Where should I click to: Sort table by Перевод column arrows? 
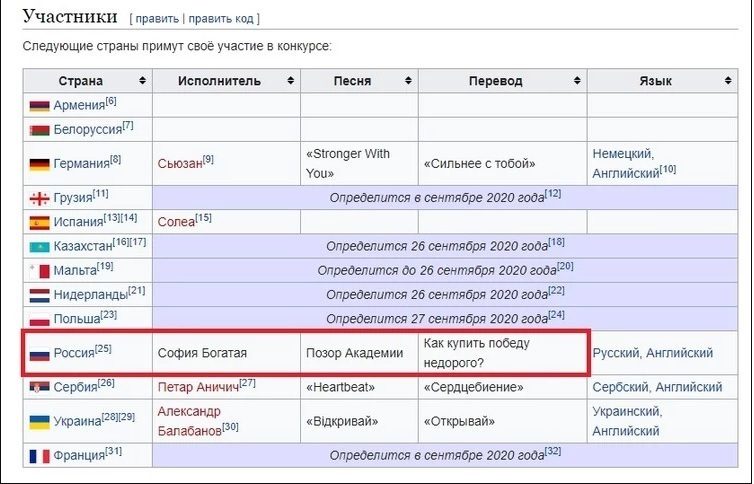click(x=577, y=80)
